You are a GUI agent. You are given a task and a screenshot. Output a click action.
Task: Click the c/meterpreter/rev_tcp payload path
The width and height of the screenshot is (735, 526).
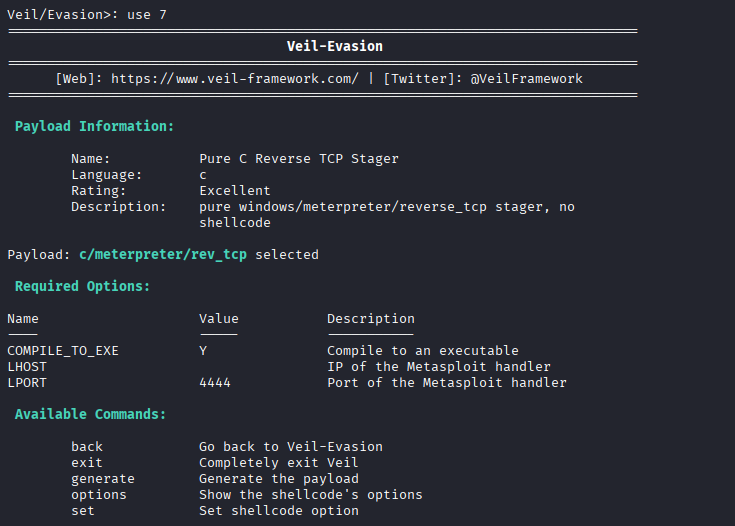(163, 255)
